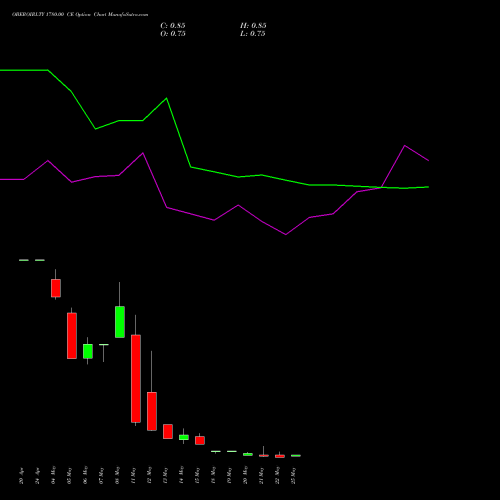
Task: Click the open value O: 0.75
Action: 173,34
